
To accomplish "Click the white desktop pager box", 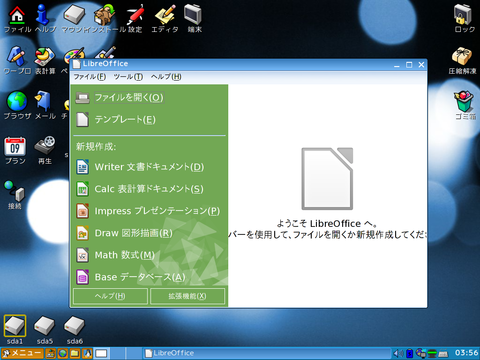I will 101,353.
